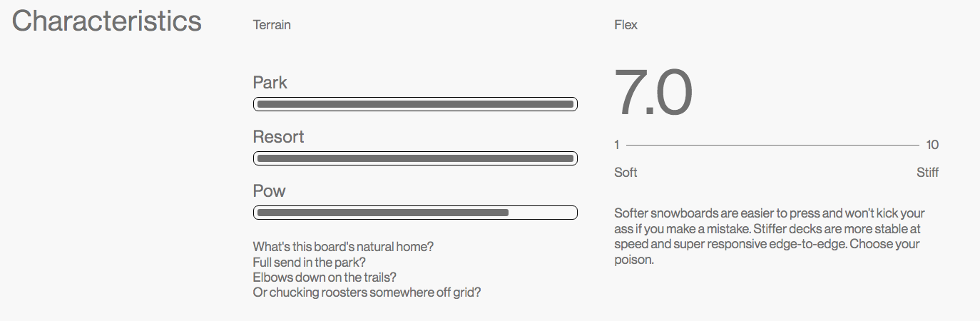Select the Resort terrain label

pyautogui.click(x=279, y=137)
